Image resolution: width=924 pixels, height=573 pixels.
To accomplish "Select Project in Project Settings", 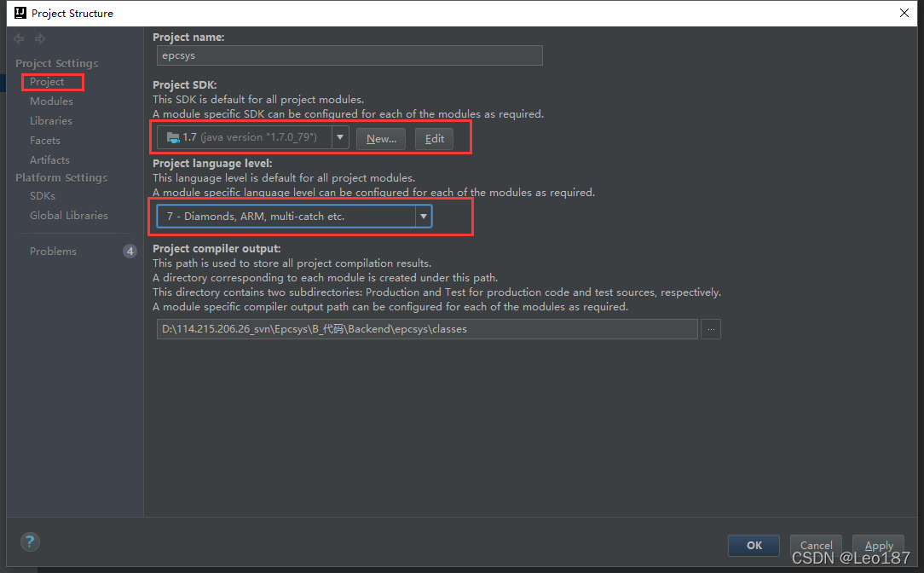I will coord(47,82).
